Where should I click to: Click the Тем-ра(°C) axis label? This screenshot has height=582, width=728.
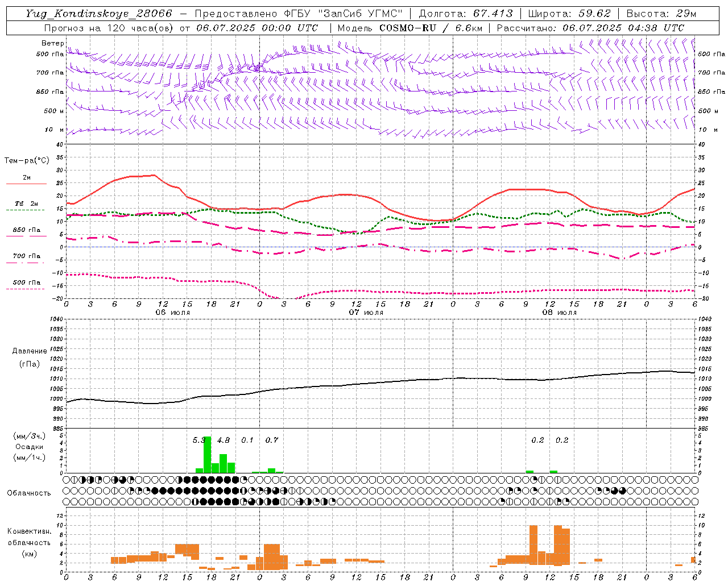pos(27,161)
